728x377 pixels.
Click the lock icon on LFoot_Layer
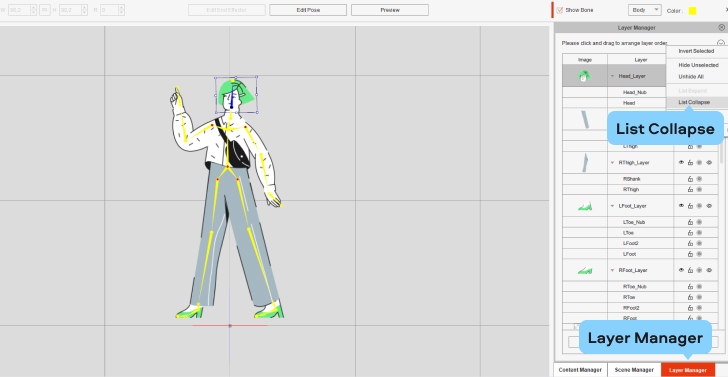tap(690, 206)
